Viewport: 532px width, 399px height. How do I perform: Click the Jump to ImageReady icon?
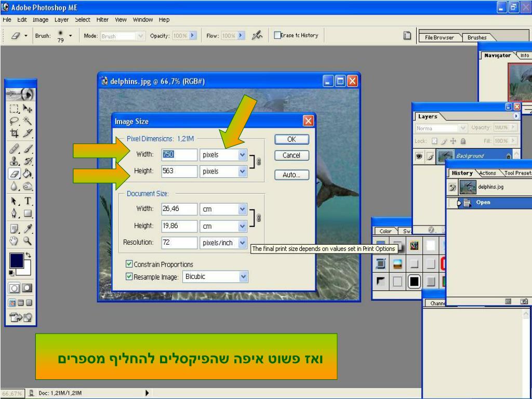20,317
